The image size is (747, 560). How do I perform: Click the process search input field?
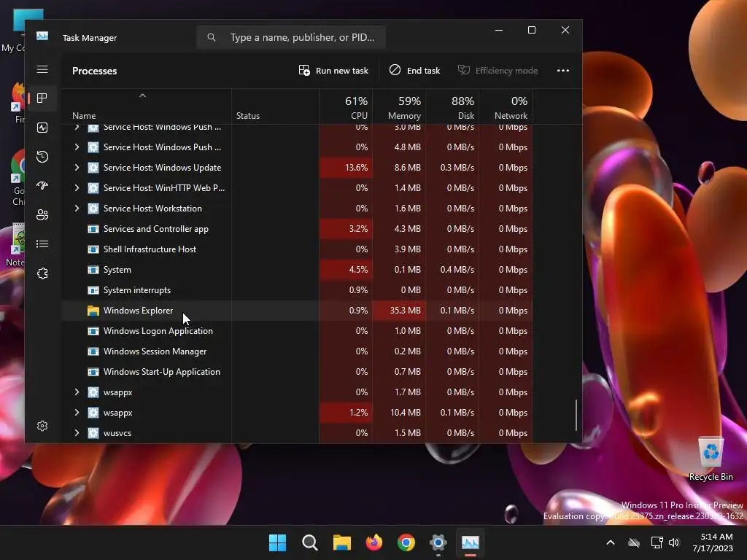(x=291, y=37)
